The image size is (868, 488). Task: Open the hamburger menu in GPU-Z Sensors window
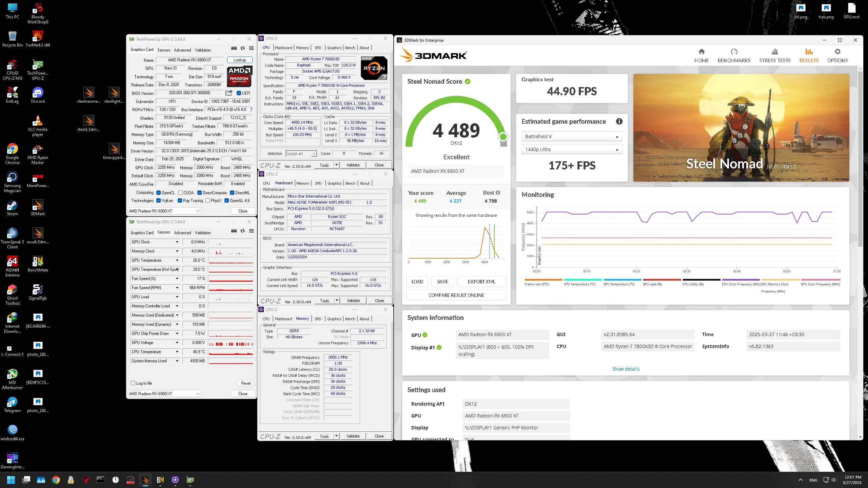(251, 231)
